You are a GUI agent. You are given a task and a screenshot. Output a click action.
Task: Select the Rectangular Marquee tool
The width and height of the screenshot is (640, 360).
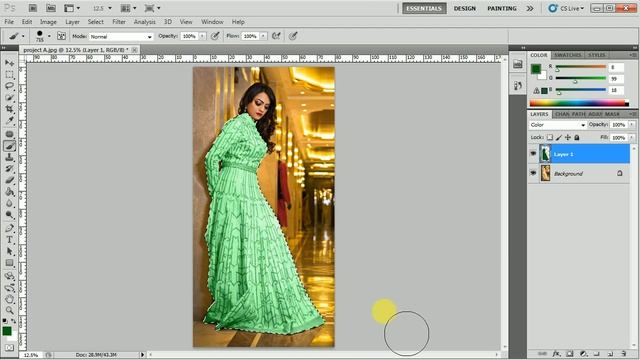tap(9, 75)
